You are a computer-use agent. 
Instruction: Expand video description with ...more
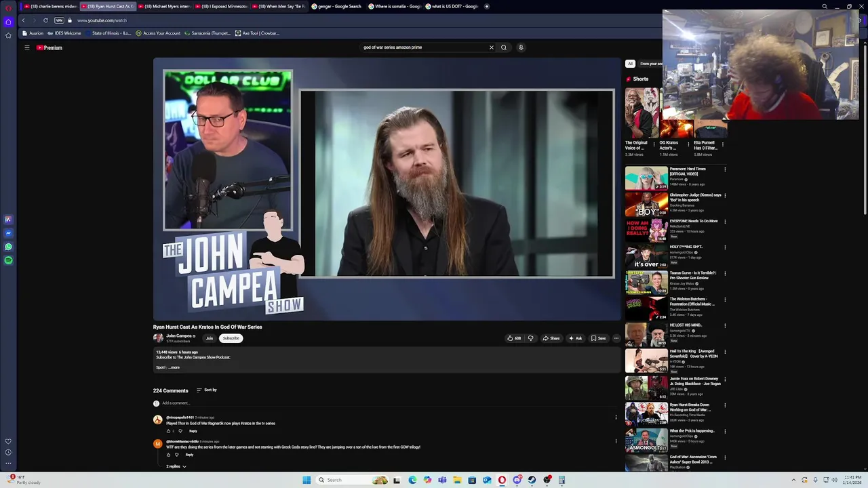tap(174, 367)
